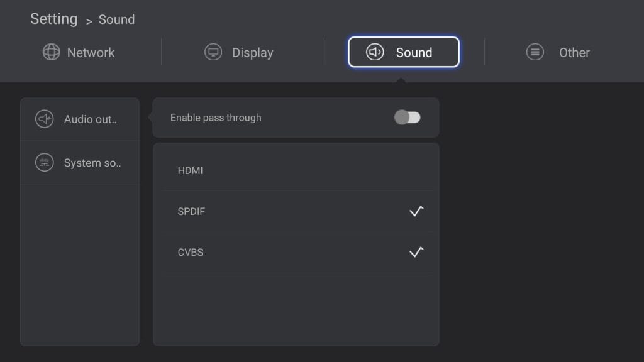Uncheck the CVBS output option
The height and width of the screenshot is (362, 644).
[x=296, y=253]
